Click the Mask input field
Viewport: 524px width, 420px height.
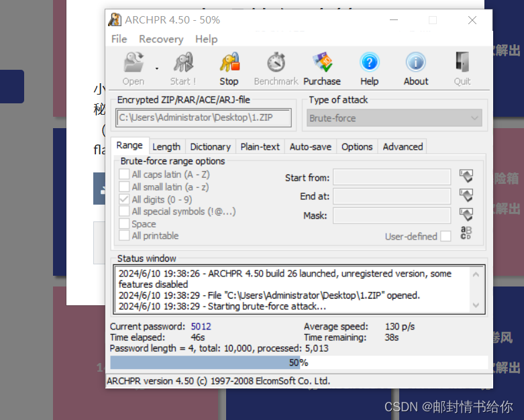(x=392, y=215)
